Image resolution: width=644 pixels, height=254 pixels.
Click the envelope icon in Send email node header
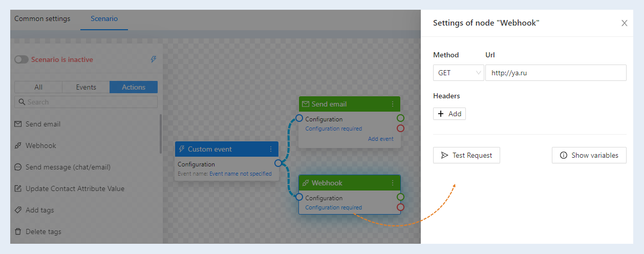point(306,104)
